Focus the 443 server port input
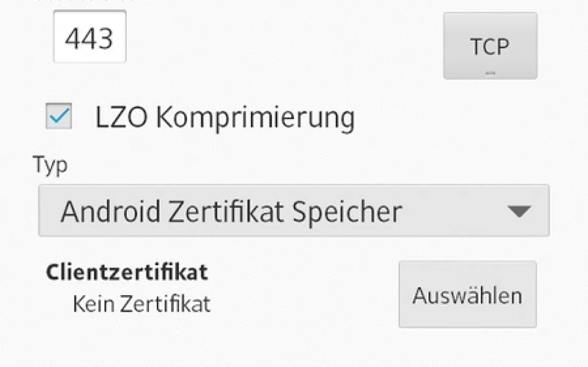Image resolution: width=588 pixels, height=367 pixels. click(x=90, y=38)
